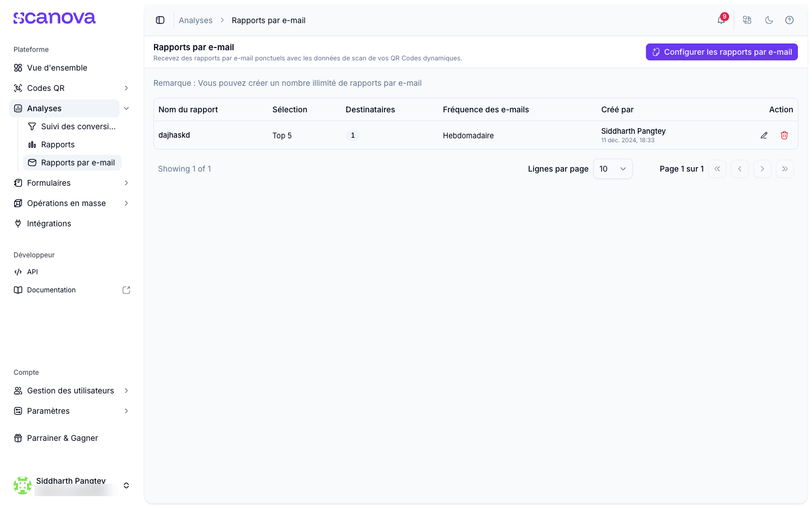Click the dajhaskd report name
The image size is (812, 508).
tap(174, 135)
